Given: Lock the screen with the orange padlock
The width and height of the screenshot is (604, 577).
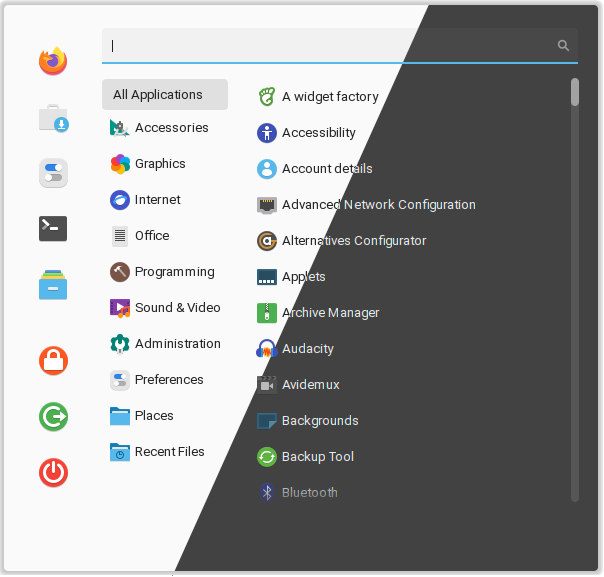Looking at the screenshot, I should coord(54,361).
